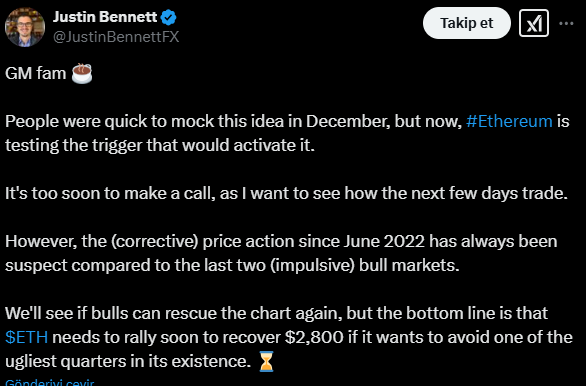
Task: Click the "testing the trigger" line
Action: (160, 145)
